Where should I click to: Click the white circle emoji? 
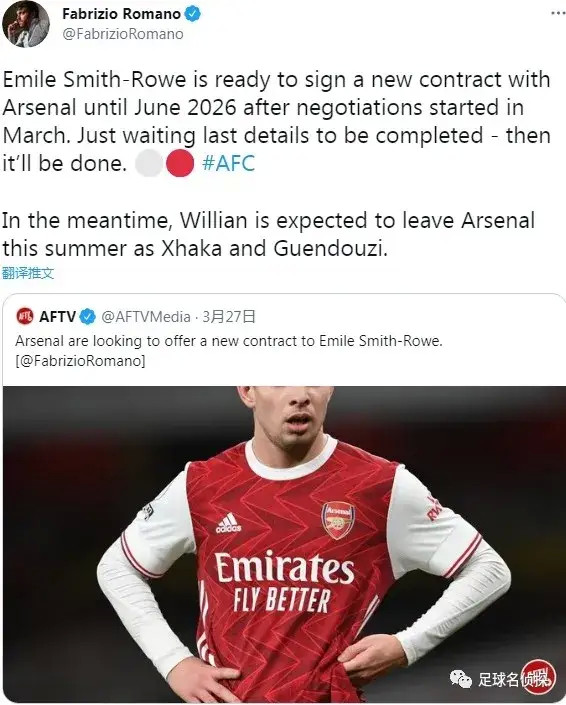[149, 163]
